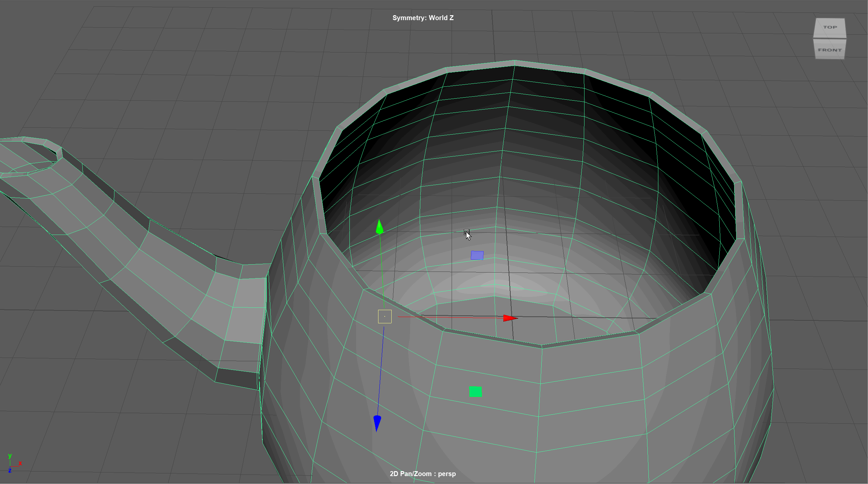The width and height of the screenshot is (868, 484).
Task: Click the bright green plane handle square
Action: [475, 392]
